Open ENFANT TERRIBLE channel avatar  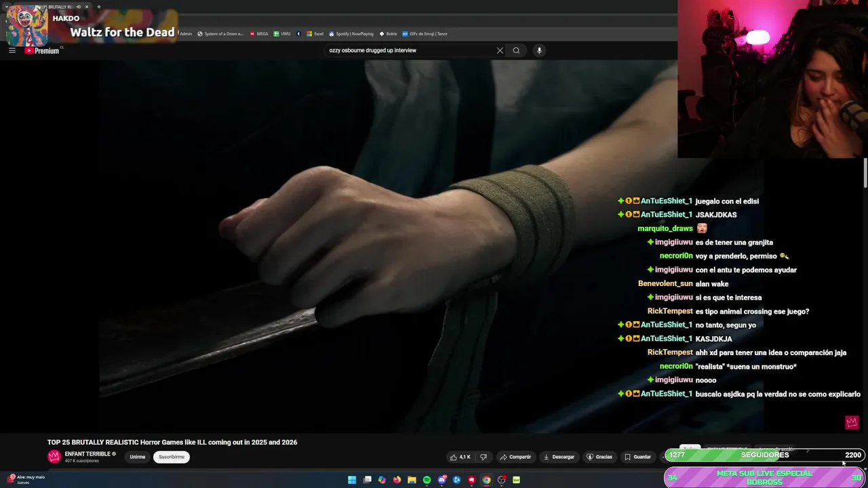(54, 457)
